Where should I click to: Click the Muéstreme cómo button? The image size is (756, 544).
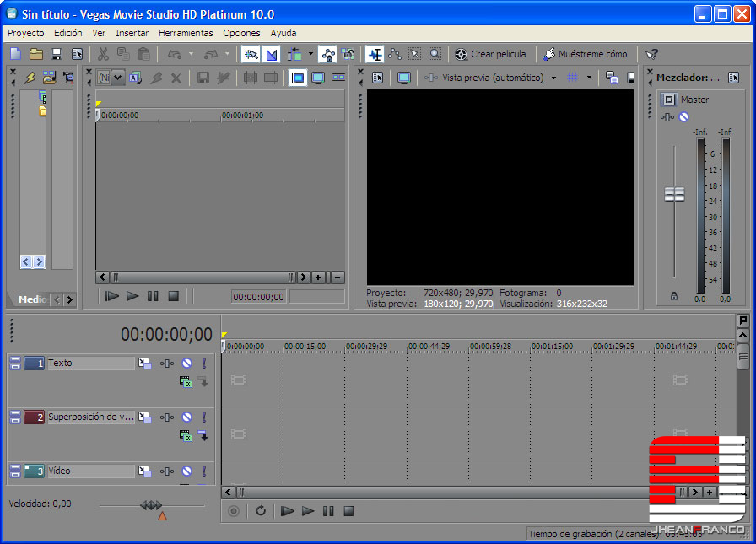(585, 54)
